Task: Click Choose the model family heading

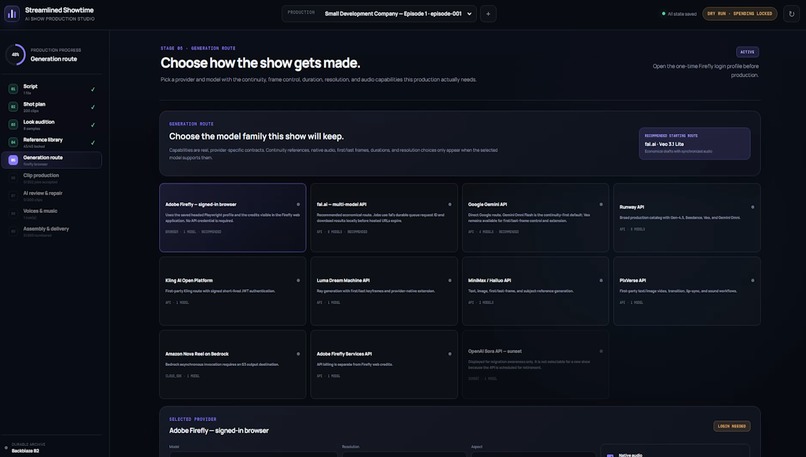Action: coord(257,136)
